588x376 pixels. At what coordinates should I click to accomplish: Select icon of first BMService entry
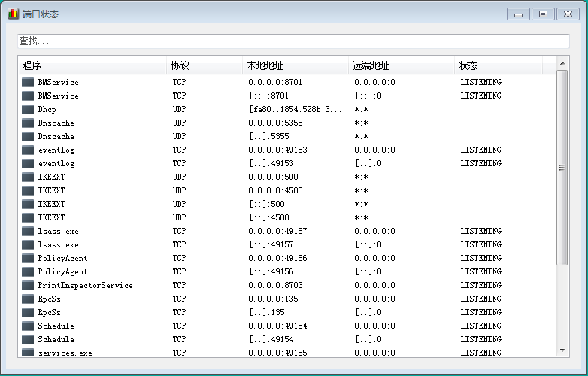point(28,83)
